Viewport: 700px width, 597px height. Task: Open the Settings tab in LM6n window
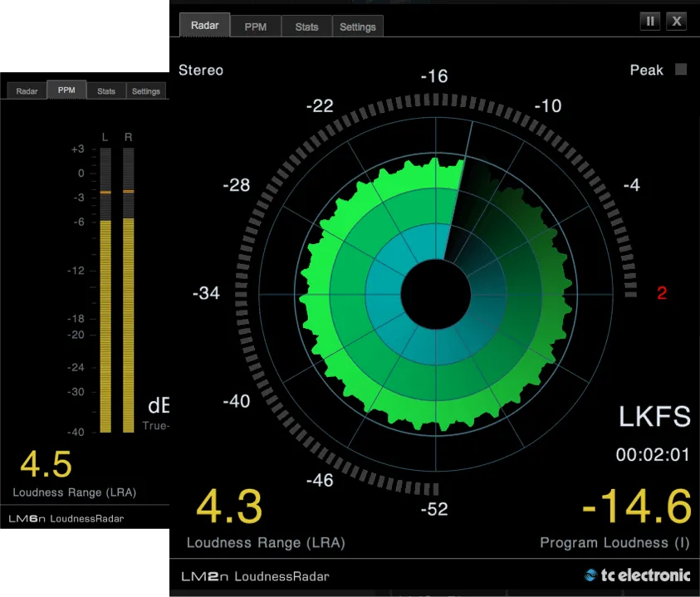pyautogui.click(x=145, y=91)
